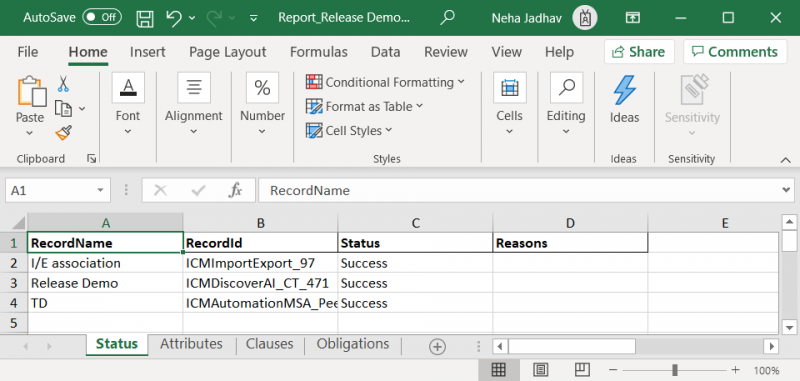Expand the Paste options arrow
This screenshot has width=800, height=381.
(30, 133)
